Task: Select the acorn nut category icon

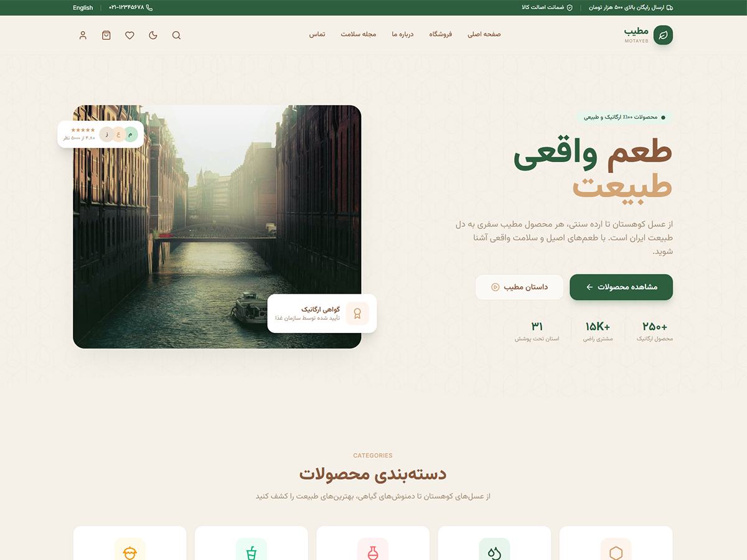Action: tap(130, 553)
